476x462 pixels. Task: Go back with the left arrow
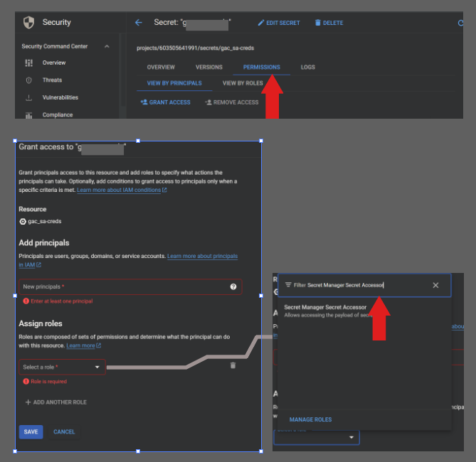(139, 23)
